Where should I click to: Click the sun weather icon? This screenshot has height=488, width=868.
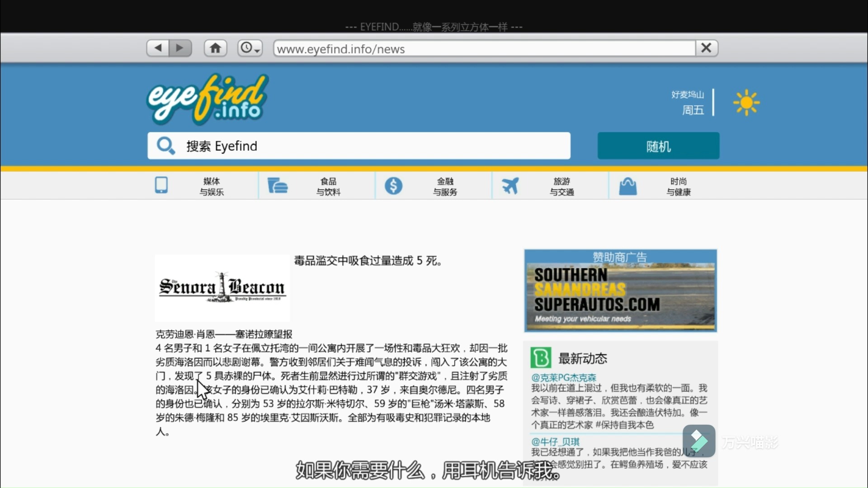tap(746, 102)
